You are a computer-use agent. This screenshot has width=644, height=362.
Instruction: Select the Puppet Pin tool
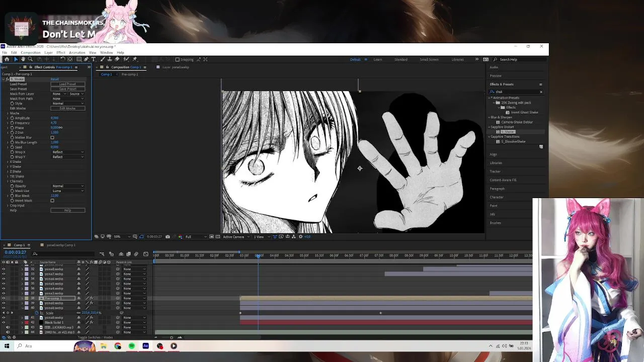[x=134, y=59]
